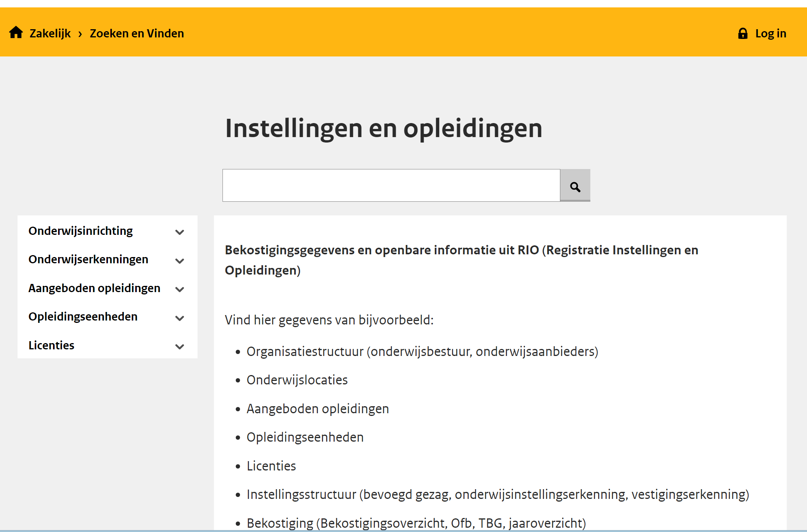Image resolution: width=807 pixels, height=532 pixels.
Task: Select Opleidingseenheden sidebar label
Action: [x=83, y=317]
